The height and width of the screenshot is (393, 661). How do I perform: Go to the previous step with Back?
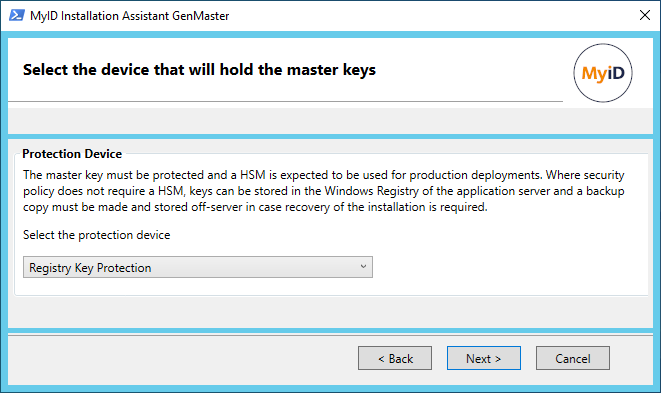point(395,358)
